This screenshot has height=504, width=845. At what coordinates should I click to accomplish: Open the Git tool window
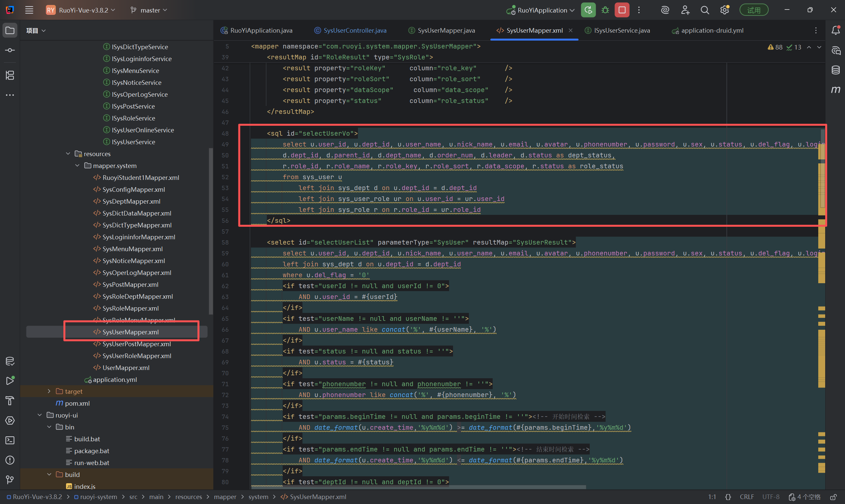[10, 480]
